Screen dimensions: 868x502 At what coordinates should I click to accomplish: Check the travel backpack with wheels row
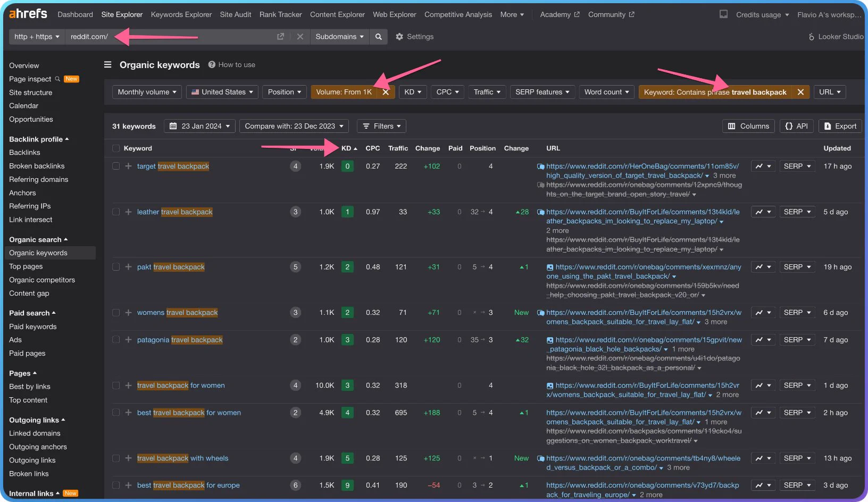click(116, 458)
